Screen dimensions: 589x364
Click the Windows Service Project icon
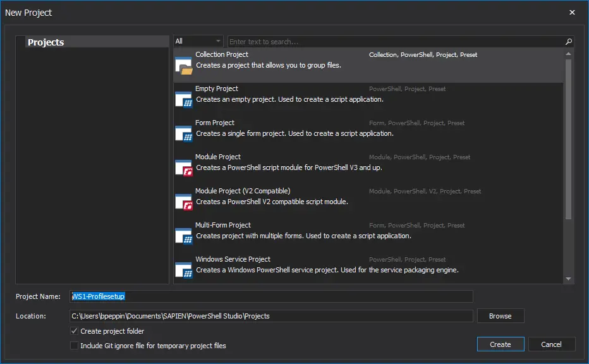(184, 270)
